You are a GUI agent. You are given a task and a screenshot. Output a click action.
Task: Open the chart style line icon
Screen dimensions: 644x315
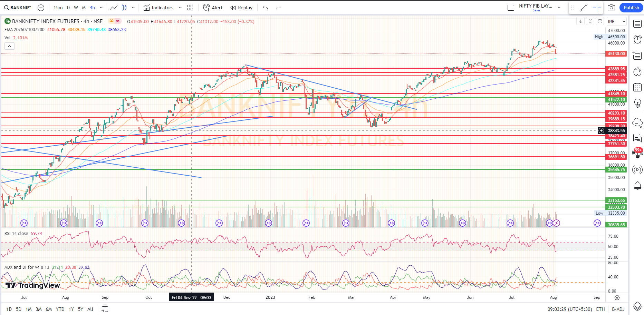[x=113, y=8]
